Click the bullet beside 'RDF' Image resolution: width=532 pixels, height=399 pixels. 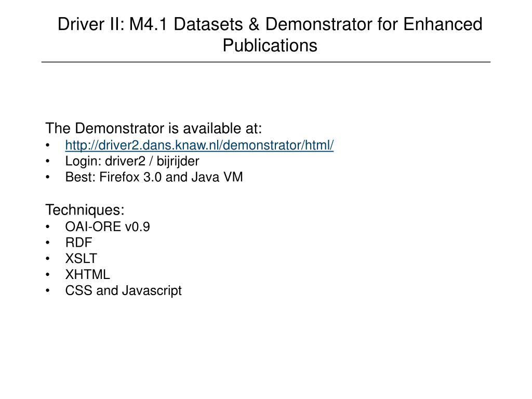[x=47, y=243]
